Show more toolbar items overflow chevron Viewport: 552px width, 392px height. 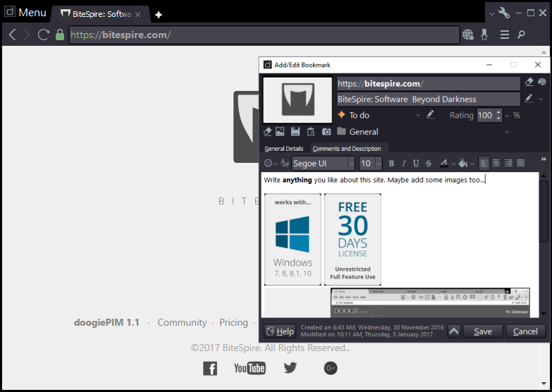544,159
